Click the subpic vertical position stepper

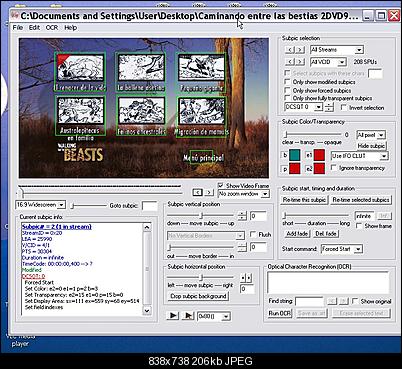click(x=242, y=216)
